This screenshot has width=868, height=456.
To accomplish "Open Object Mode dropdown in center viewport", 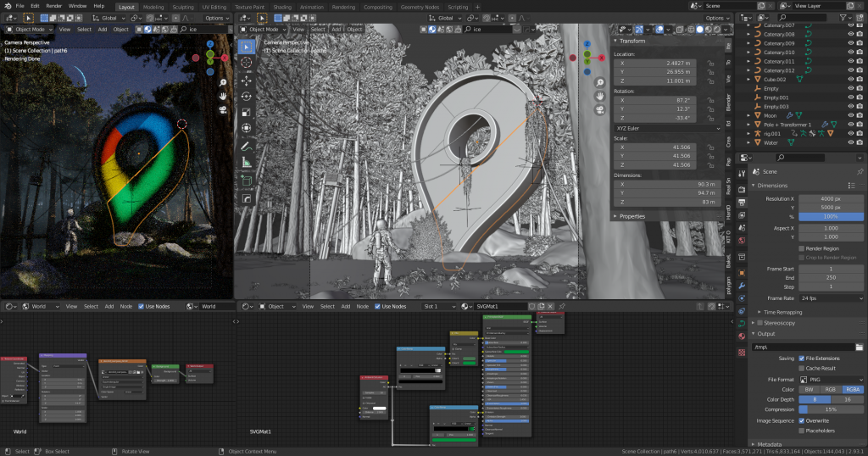I will pos(263,30).
